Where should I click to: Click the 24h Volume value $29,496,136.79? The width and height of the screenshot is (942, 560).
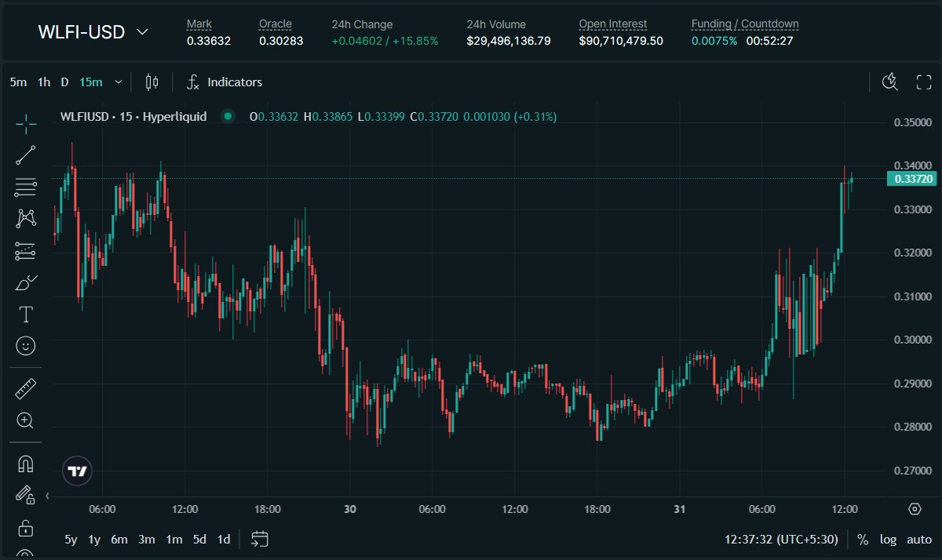pos(509,41)
